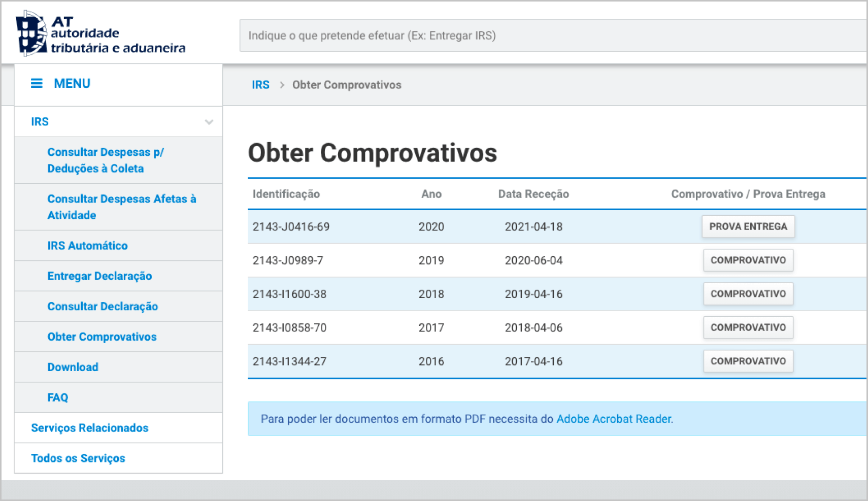Screen dimensions: 868x501
Task: Open Consultar Despesas p/ Deduções à Coleta
Action: click(x=106, y=160)
